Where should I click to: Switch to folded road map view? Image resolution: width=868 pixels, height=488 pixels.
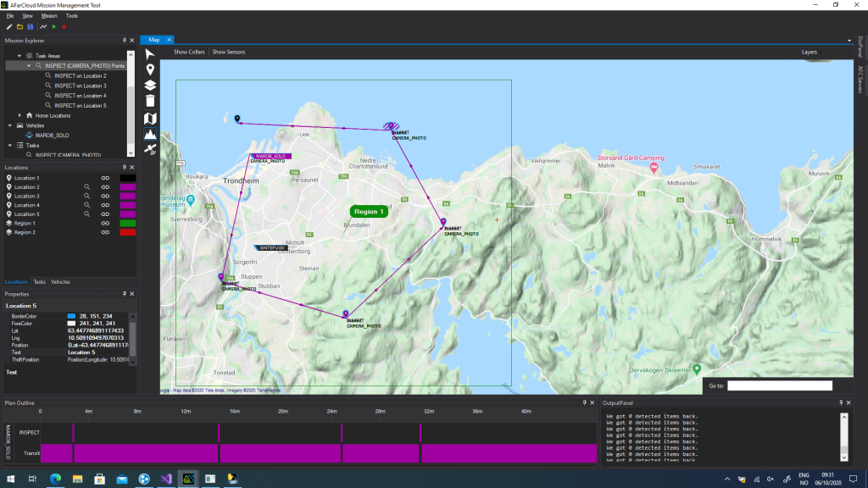tap(150, 117)
